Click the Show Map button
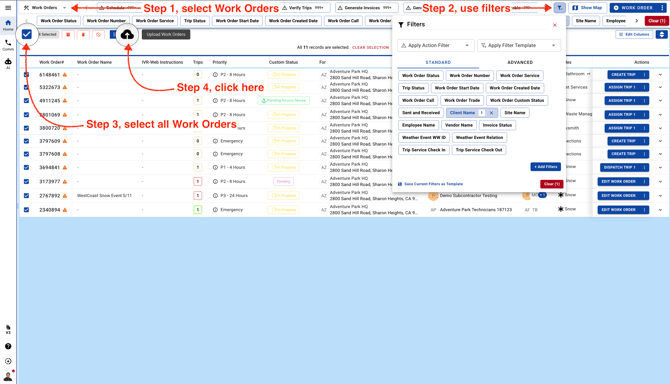The image size is (670, 384). (588, 8)
